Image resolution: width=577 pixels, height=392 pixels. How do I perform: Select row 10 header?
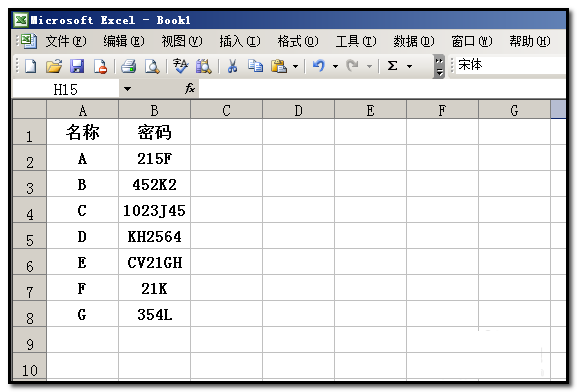29,366
